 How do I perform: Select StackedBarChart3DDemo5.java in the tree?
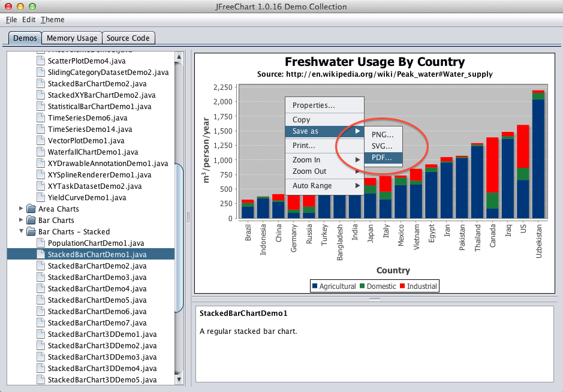point(103,380)
